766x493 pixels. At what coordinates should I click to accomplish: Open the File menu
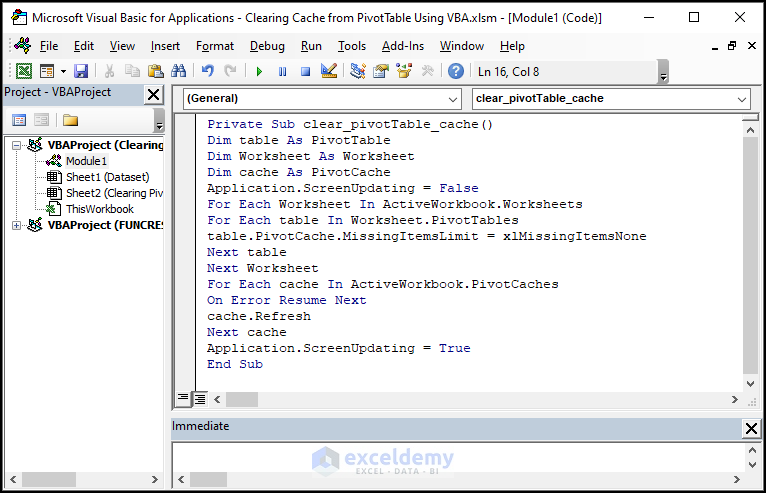point(49,46)
